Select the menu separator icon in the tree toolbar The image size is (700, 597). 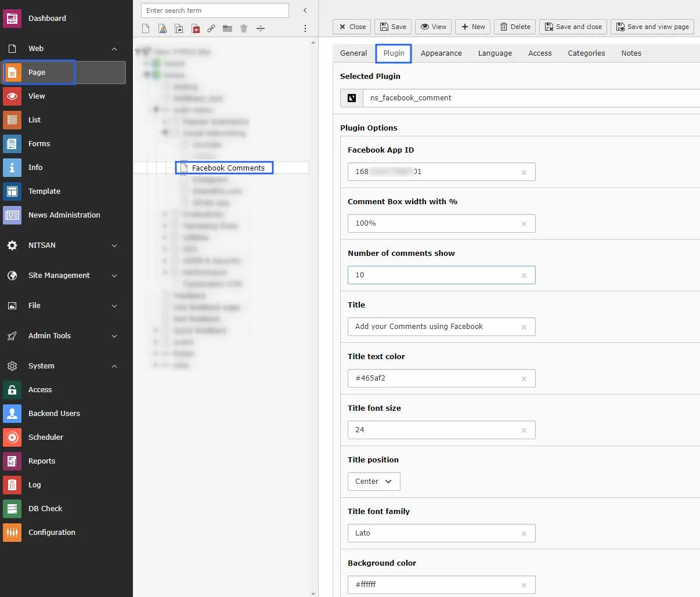click(x=261, y=28)
